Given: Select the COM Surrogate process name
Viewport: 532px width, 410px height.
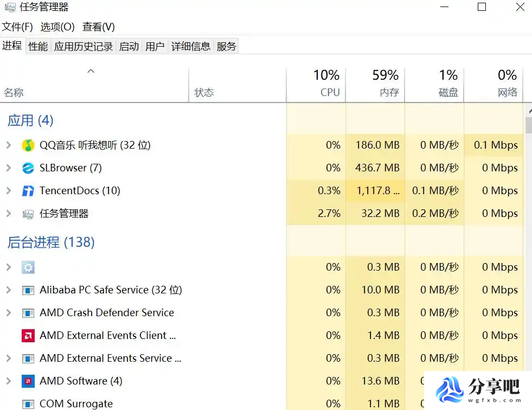Looking at the screenshot, I should pyautogui.click(x=76, y=404).
